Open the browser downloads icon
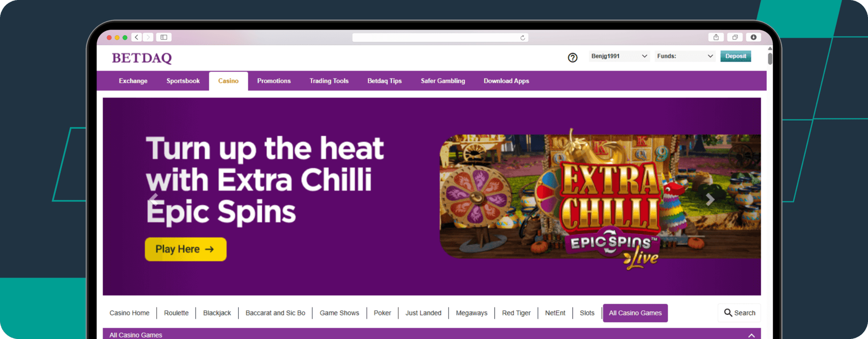This screenshot has height=339, width=868. [754, 37]
